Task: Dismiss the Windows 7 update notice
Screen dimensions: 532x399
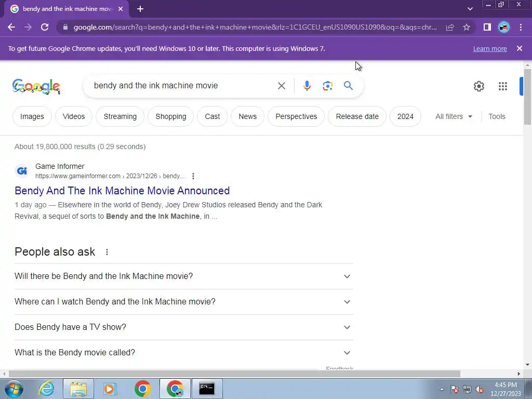Action: 520,48
